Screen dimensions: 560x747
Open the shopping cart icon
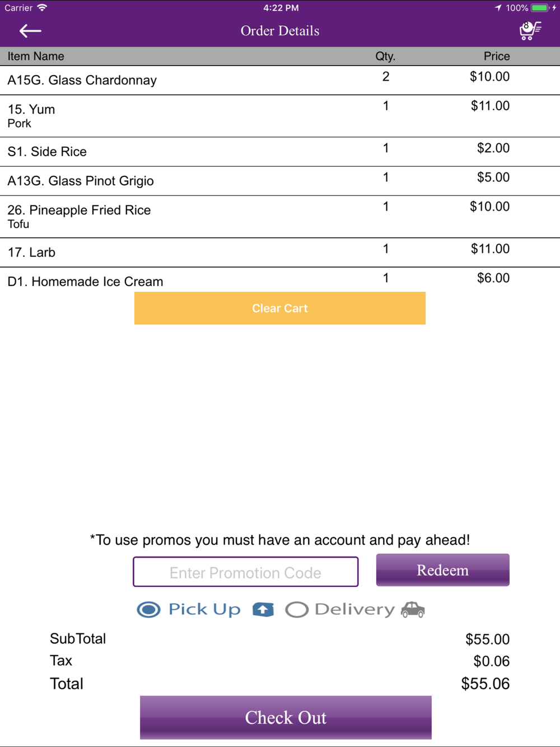pos(530,30)
